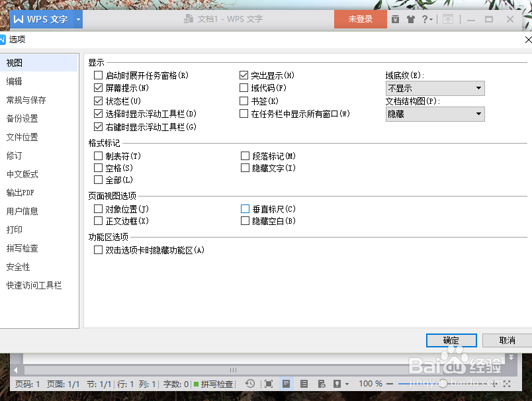The height and width of the screenshot is (401, 532).
Task: Check 双击选项卡时隐藏功能区(A)
Action: point(99,250)
